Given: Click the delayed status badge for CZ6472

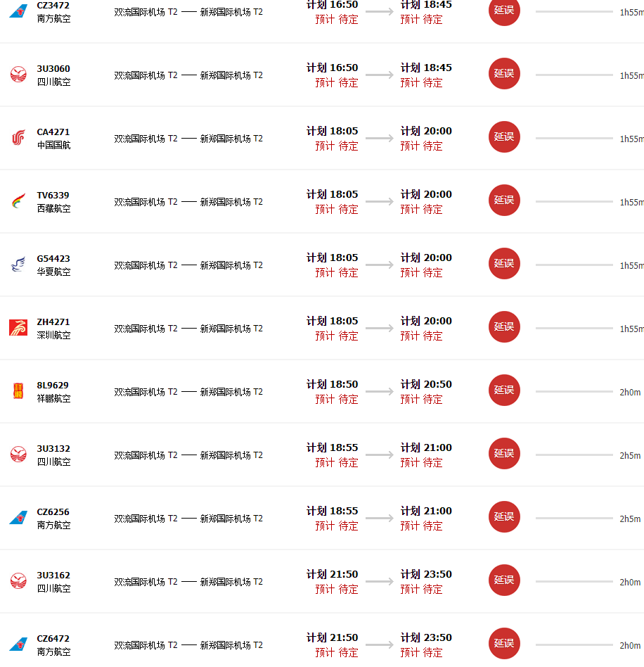Looking at the screenshot, I should 504,643.
